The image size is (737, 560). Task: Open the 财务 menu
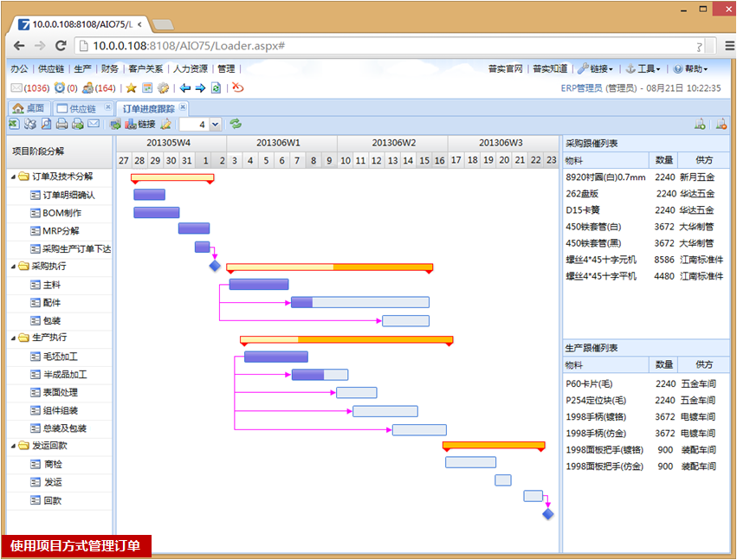[x=109, y=69]
